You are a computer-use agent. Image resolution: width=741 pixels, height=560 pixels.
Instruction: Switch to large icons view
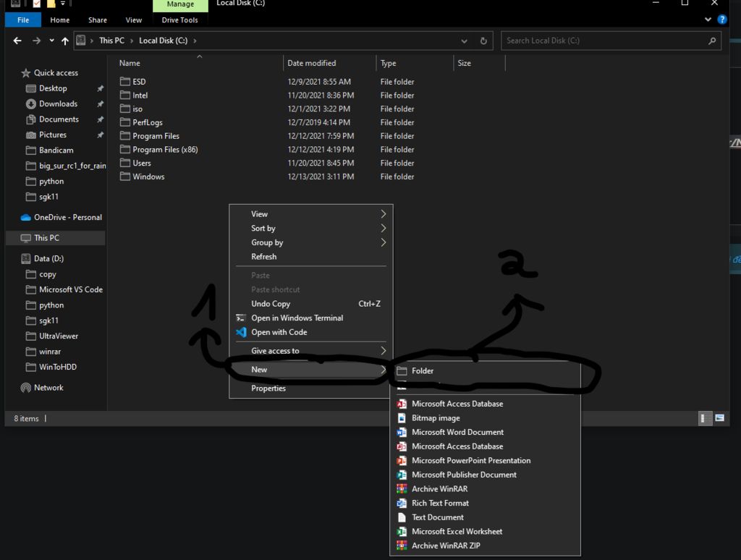(719, 418)
